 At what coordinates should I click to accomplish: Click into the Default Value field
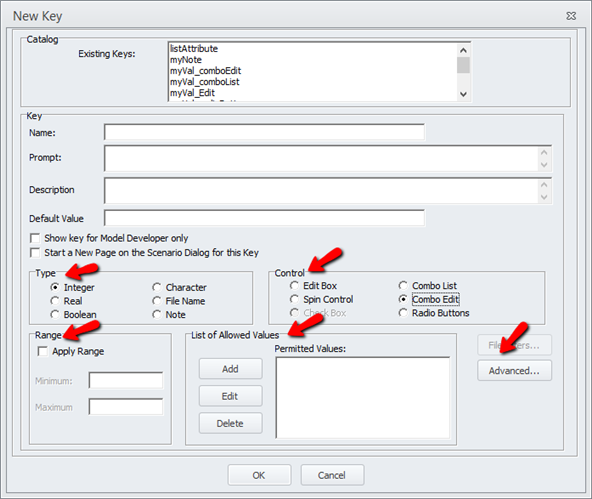coord(264,218)
